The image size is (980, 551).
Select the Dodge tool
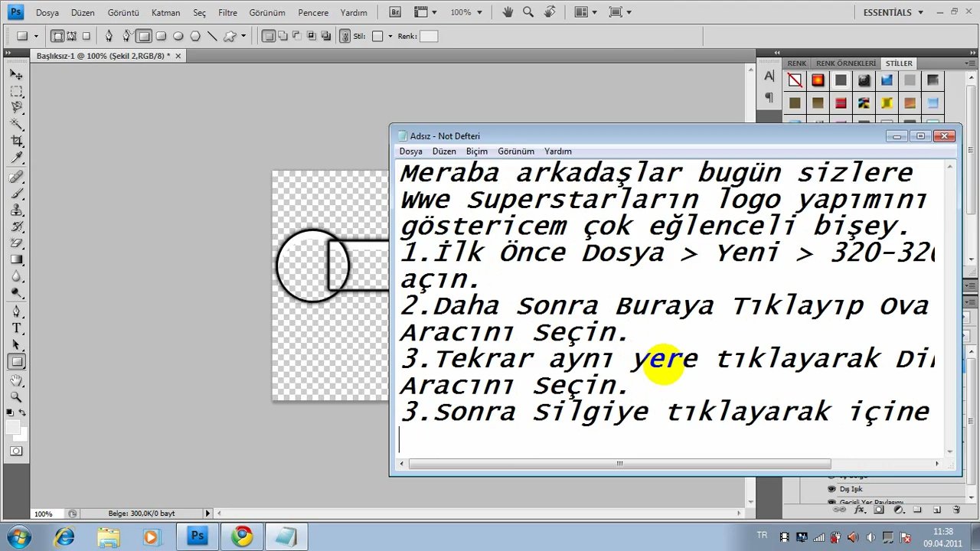click(16, 292)
